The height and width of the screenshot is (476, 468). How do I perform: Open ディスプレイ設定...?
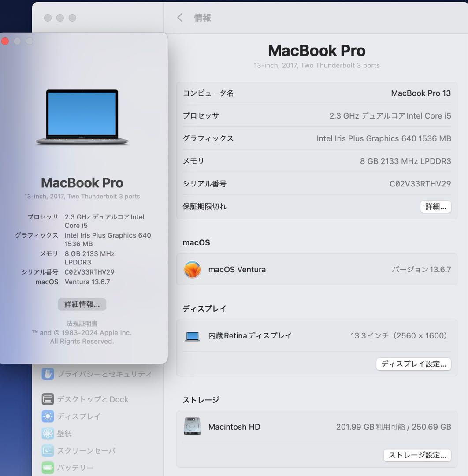413,364
